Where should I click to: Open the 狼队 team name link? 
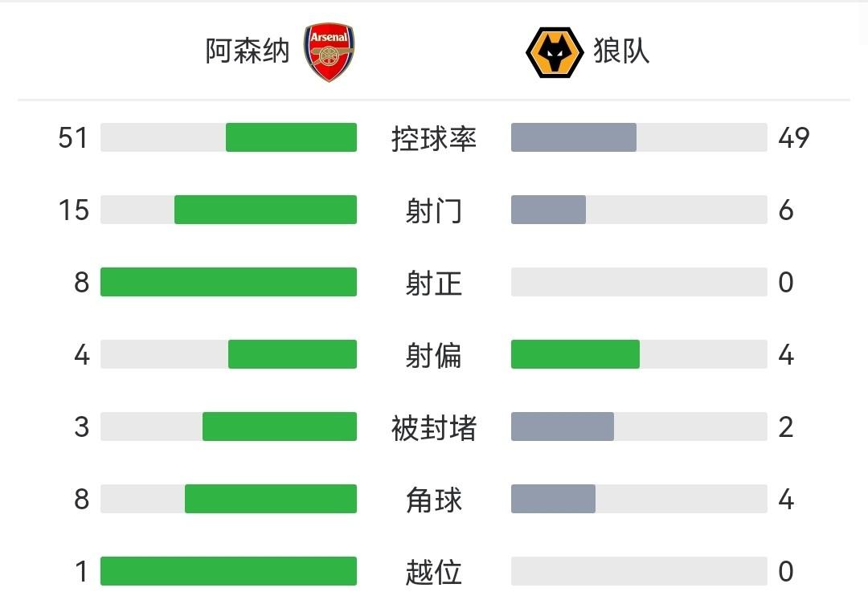[x=621, y=51]
